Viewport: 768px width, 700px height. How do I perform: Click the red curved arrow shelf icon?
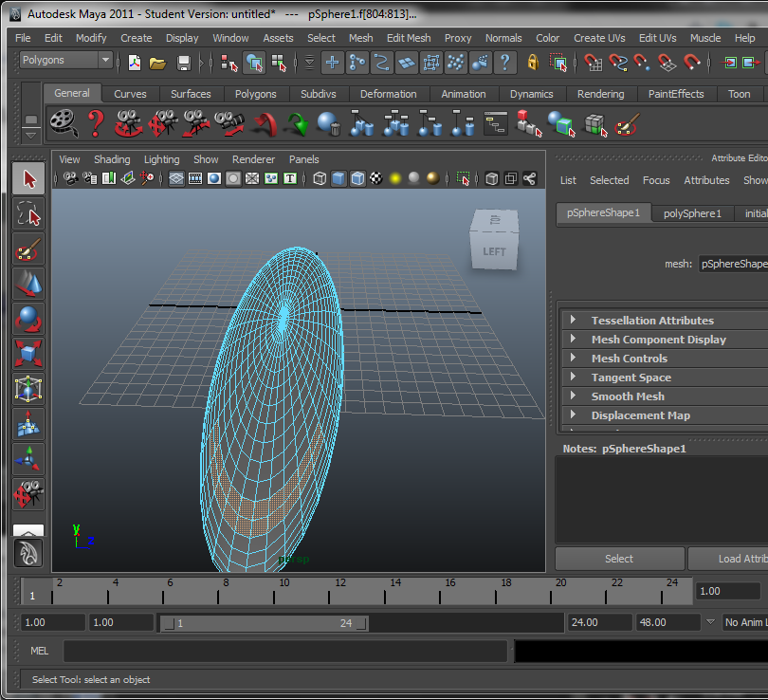pyautogui.click(x=265, y=124)
